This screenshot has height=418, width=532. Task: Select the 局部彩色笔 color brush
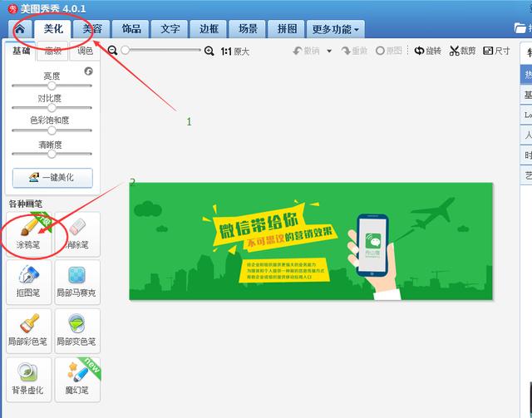[28, 331]
